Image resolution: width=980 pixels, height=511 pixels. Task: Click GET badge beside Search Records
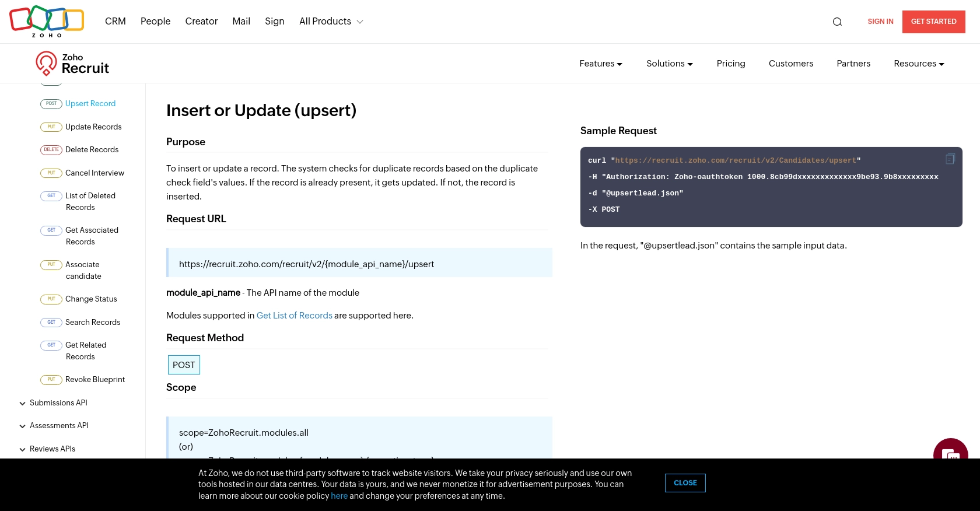pos(51,323)
